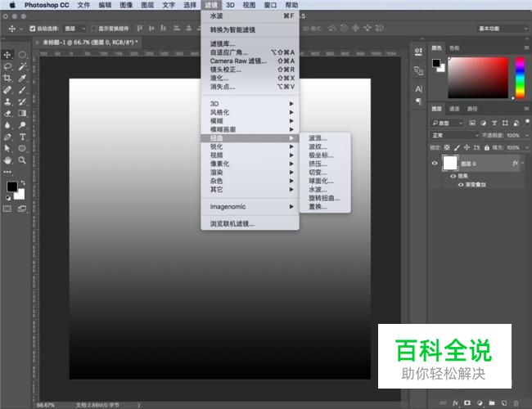Click the hue spectrum slider strip
The image size is (532, 409).
pos(520,78)
